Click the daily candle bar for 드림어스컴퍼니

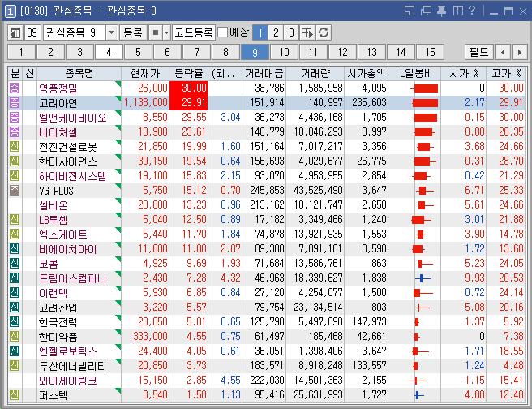click(x=423, y=278)
